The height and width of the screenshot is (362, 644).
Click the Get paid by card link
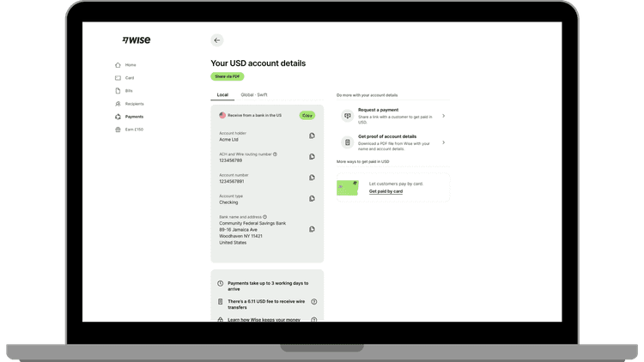(386, 191)
